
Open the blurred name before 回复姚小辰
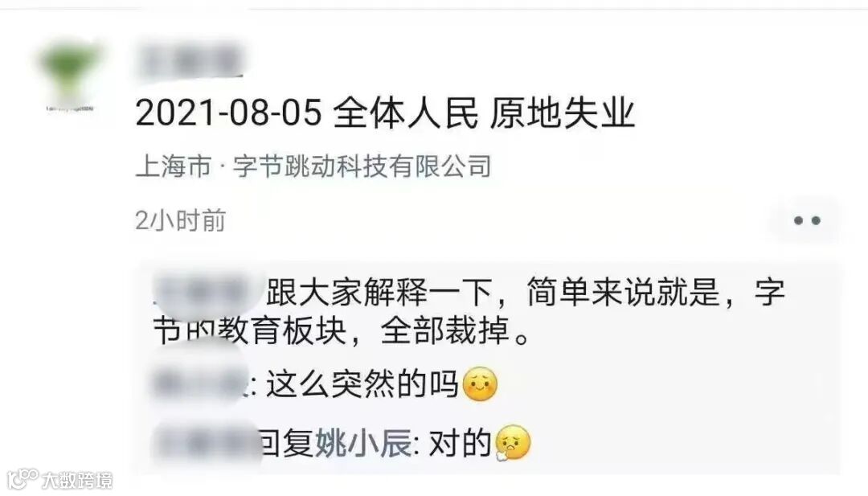pyautogui.click(x=203, y=443)
